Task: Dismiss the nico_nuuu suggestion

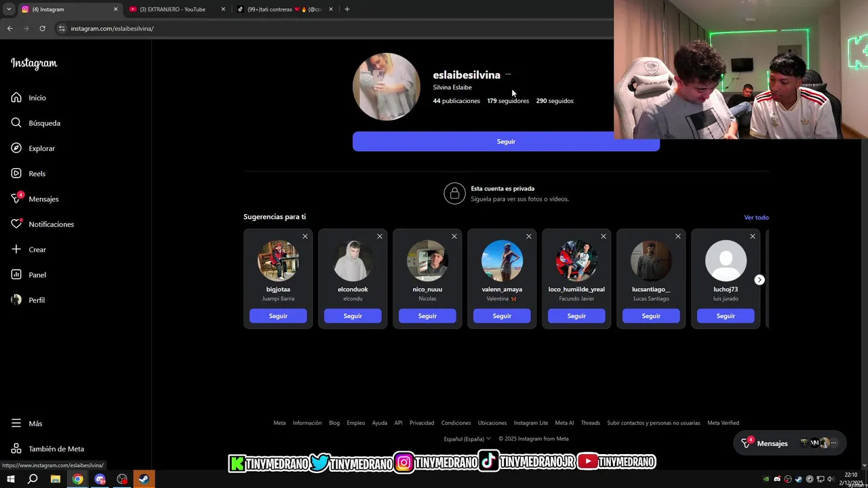Action: click(x=454, y=237)
